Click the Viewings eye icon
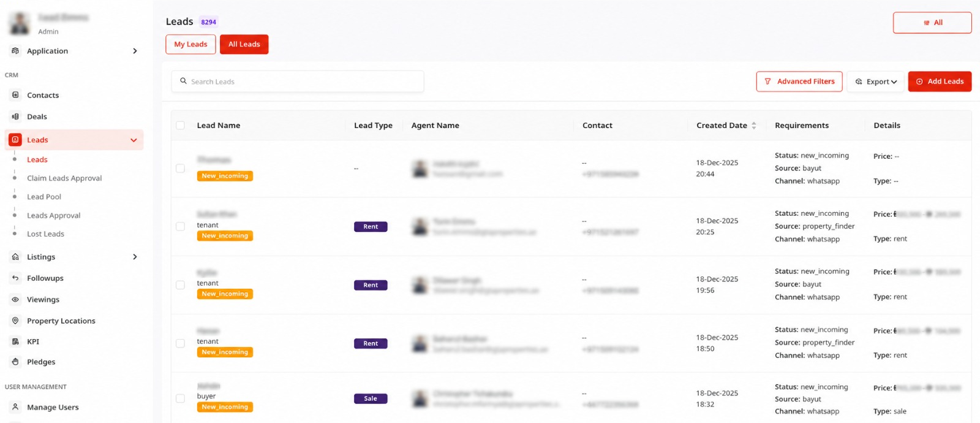 pos(15,300)
